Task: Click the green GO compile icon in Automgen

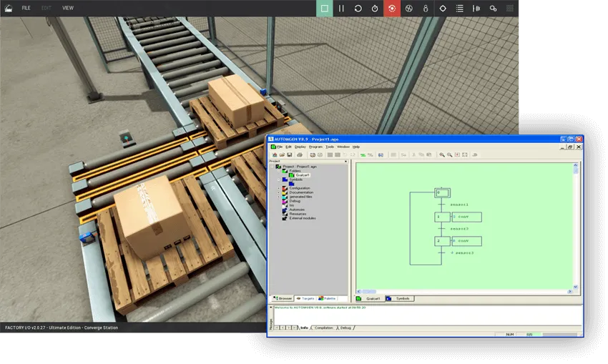Action: 363,154
